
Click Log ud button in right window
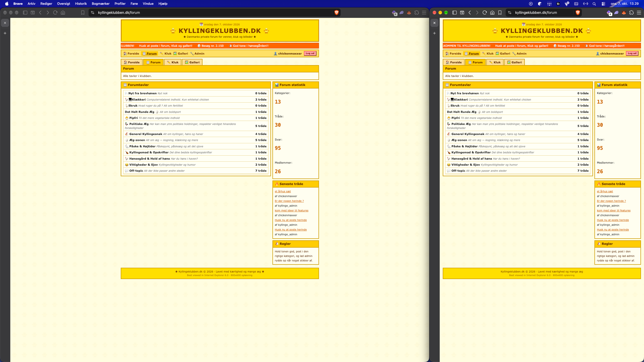coord(632,53)
